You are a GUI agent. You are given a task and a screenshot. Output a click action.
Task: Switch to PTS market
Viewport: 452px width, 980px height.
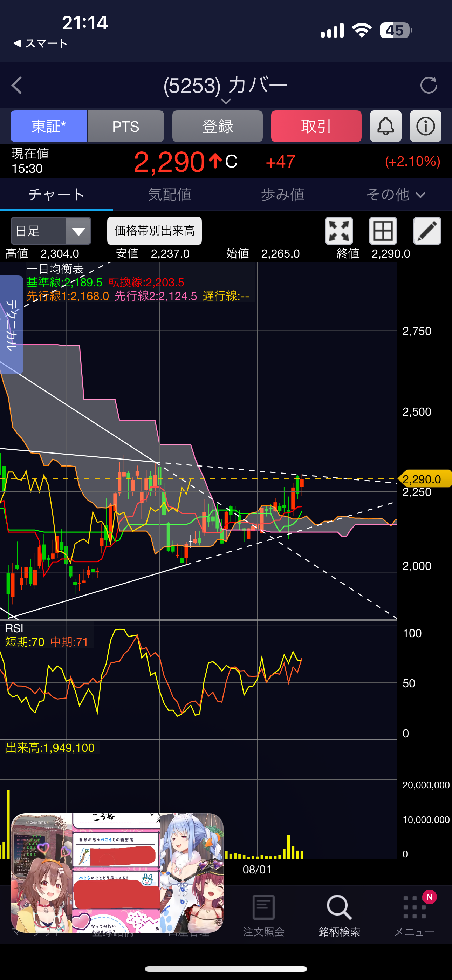click(126, 126)
